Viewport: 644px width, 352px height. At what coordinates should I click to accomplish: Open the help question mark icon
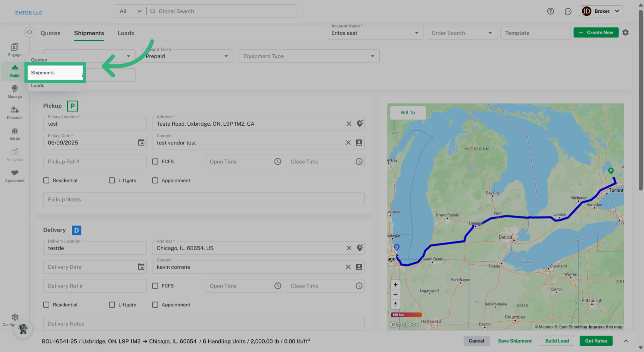click(x=550, y=11)
